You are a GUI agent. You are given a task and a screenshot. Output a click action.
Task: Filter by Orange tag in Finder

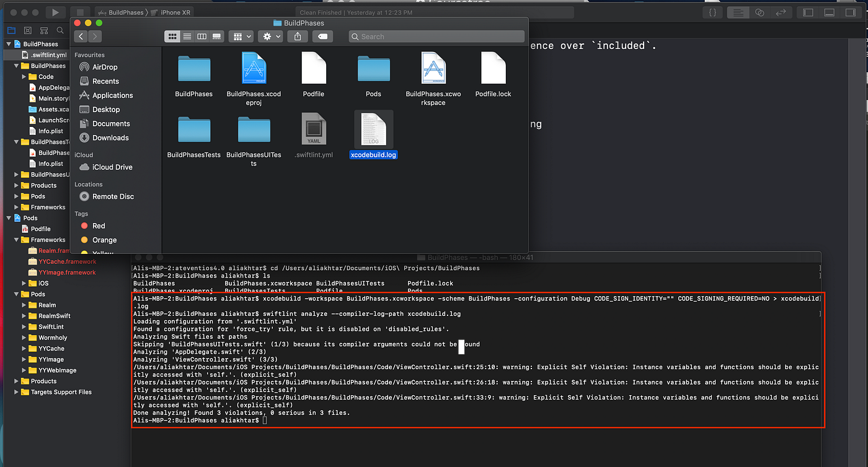pos(99,240)
